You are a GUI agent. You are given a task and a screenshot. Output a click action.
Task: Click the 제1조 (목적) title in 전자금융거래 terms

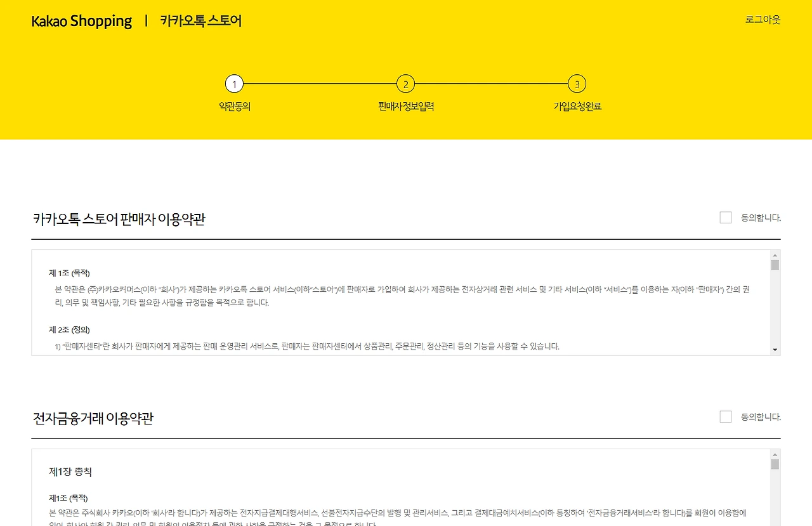tap(69, 498)
